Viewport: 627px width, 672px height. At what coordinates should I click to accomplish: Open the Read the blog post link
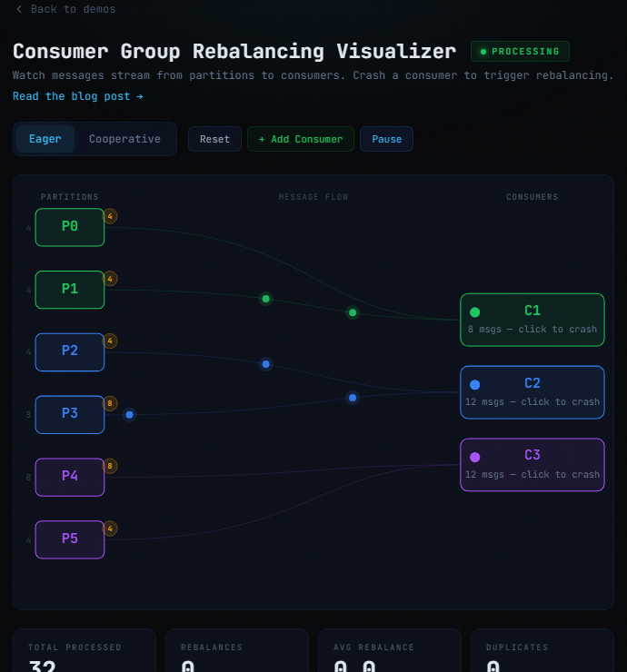pyautogui.click(x=77, y=96)
